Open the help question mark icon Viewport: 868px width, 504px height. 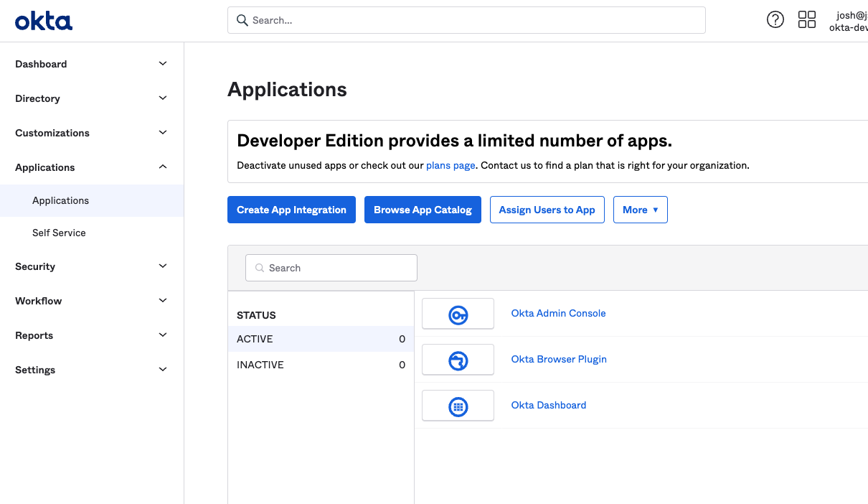pos(775,19)
